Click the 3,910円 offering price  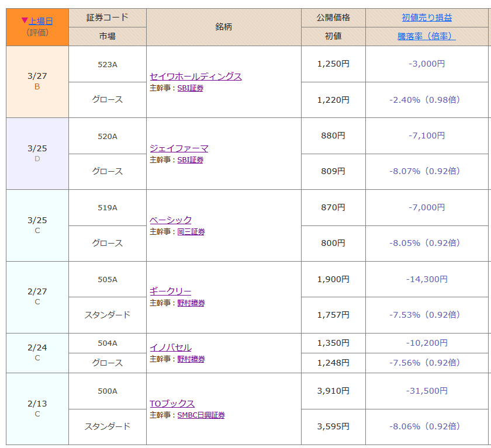(333, 391)
